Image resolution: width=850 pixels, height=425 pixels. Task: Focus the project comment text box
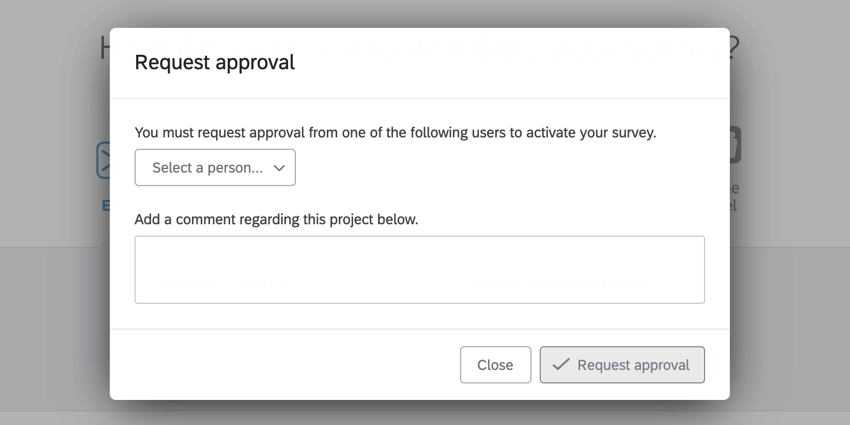click(x=420, y=269)
